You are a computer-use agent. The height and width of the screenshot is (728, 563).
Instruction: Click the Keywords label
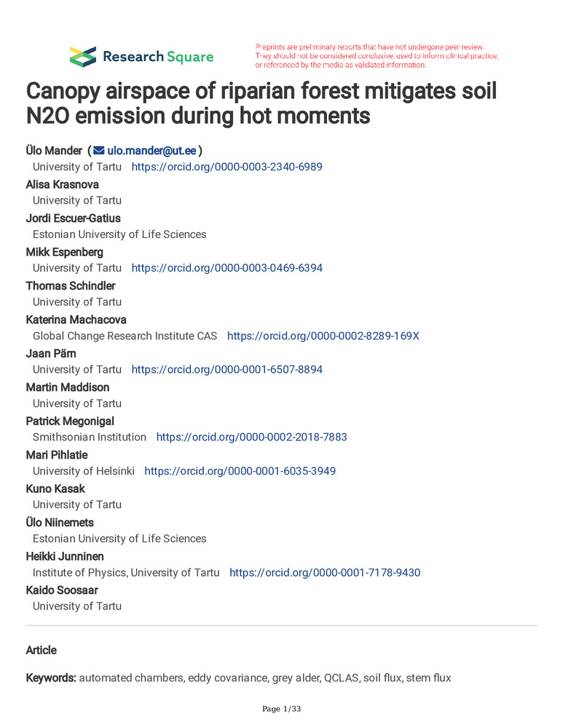(x=51, y=678)
